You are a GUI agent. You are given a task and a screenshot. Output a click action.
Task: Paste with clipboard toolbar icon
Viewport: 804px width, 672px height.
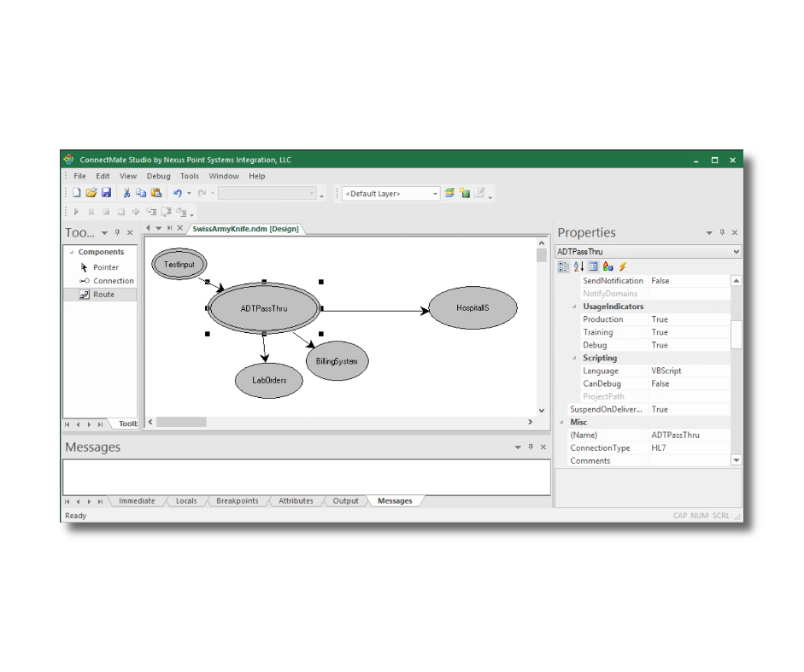[x=156, y=193]
